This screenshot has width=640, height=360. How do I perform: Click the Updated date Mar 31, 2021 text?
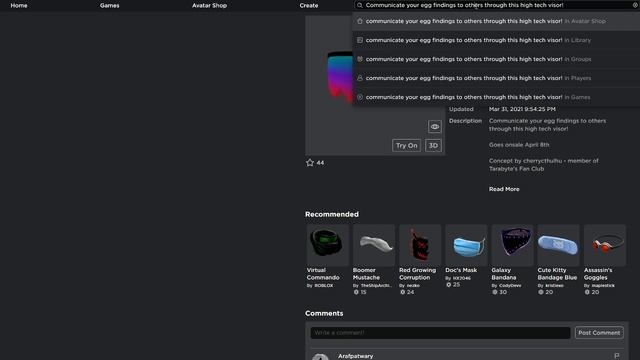click(522, 109)
